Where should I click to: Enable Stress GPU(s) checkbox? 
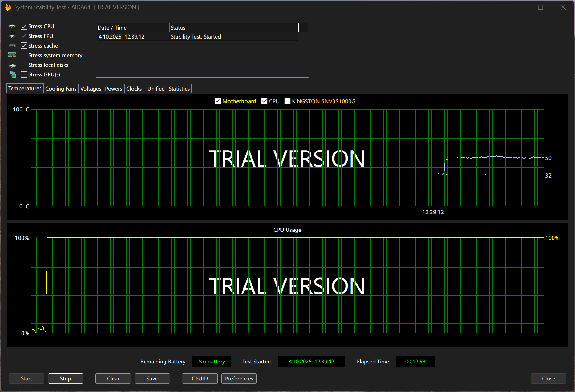click(x=24, y=74)
